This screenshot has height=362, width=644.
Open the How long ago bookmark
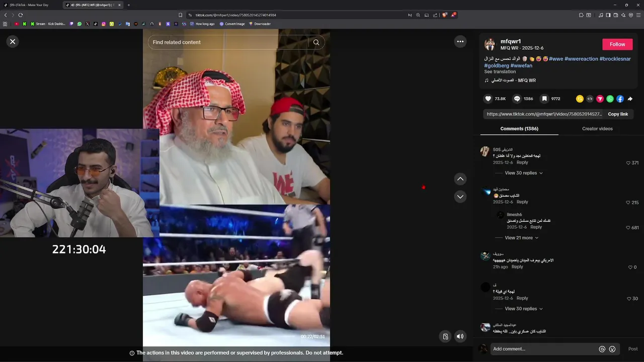point(202,24)
